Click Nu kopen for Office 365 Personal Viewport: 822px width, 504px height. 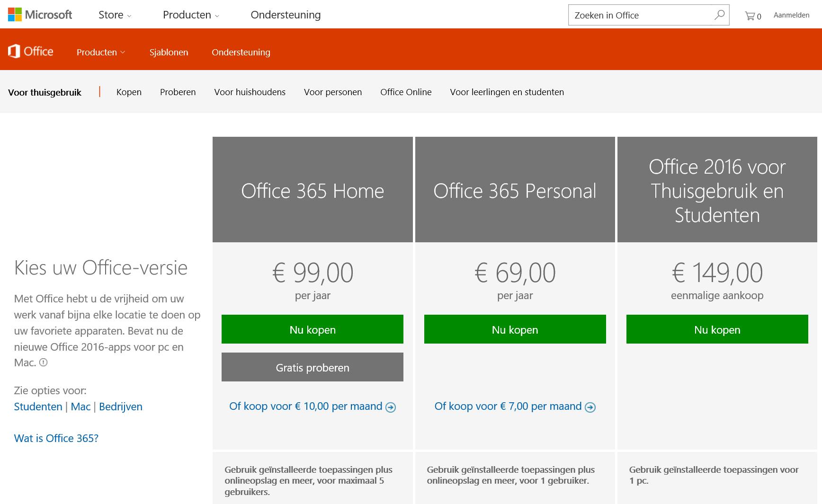515,329
